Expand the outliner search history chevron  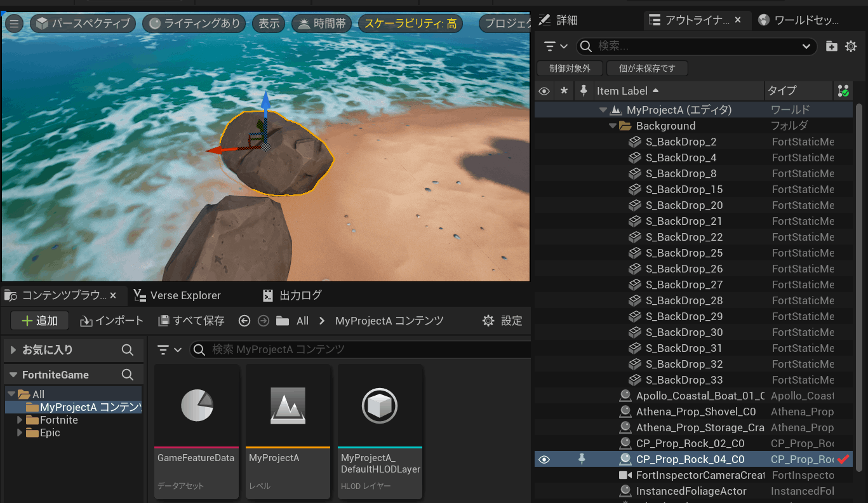point(807,46)
